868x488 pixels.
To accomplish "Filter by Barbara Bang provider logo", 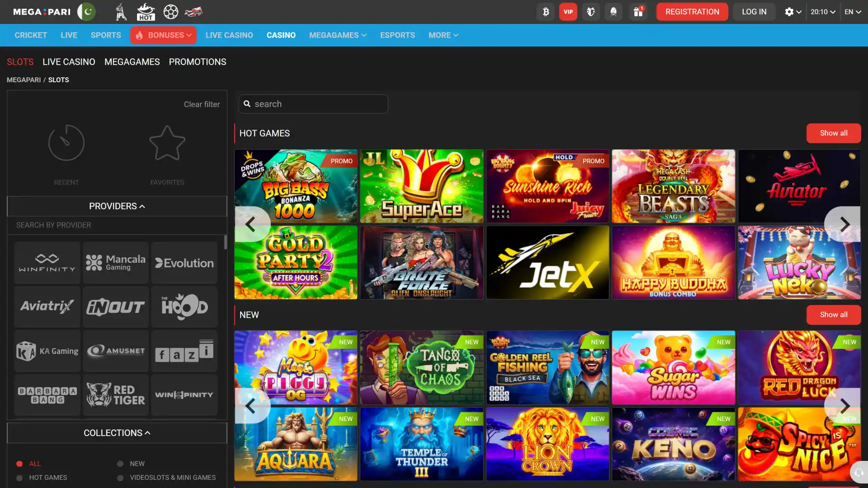I will coord(47,395).
